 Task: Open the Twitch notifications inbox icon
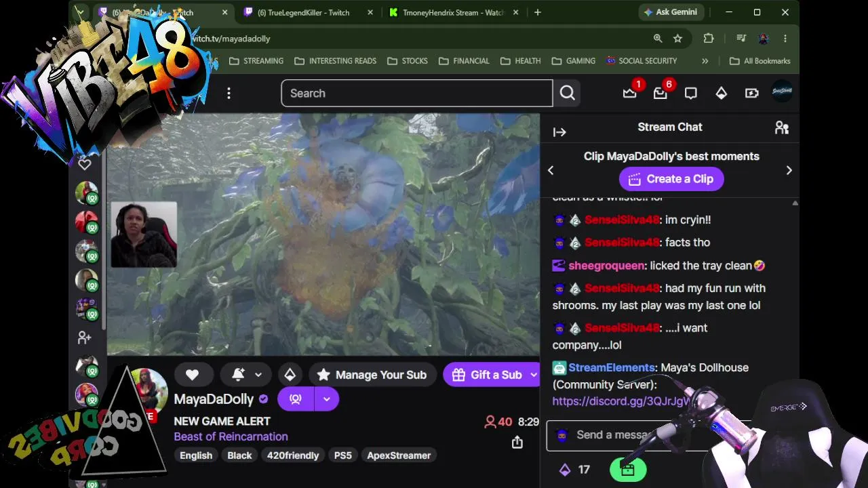coord(660,94)
